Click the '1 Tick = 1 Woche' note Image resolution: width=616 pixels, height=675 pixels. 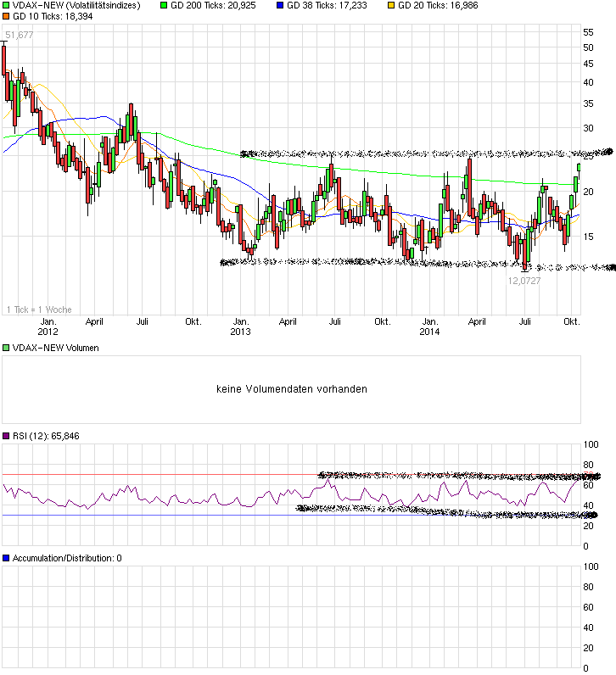(39, 310)
